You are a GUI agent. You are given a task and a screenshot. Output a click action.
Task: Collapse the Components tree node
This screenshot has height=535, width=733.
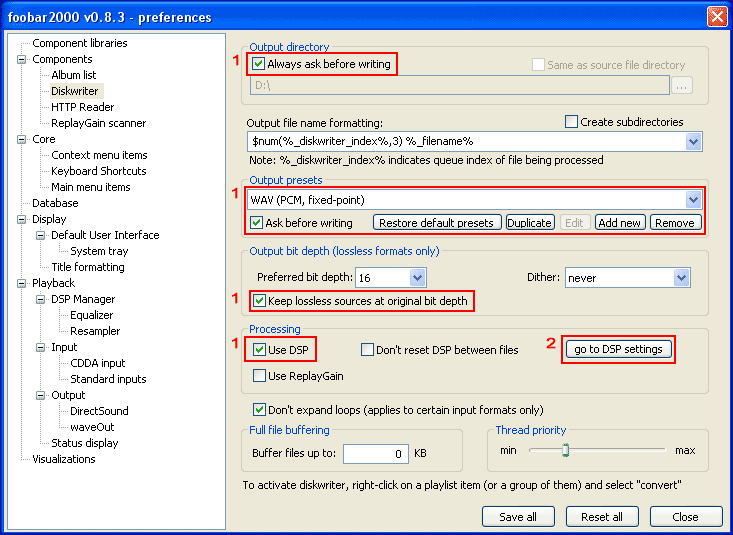pyautogui.click(x=22, y=59)
